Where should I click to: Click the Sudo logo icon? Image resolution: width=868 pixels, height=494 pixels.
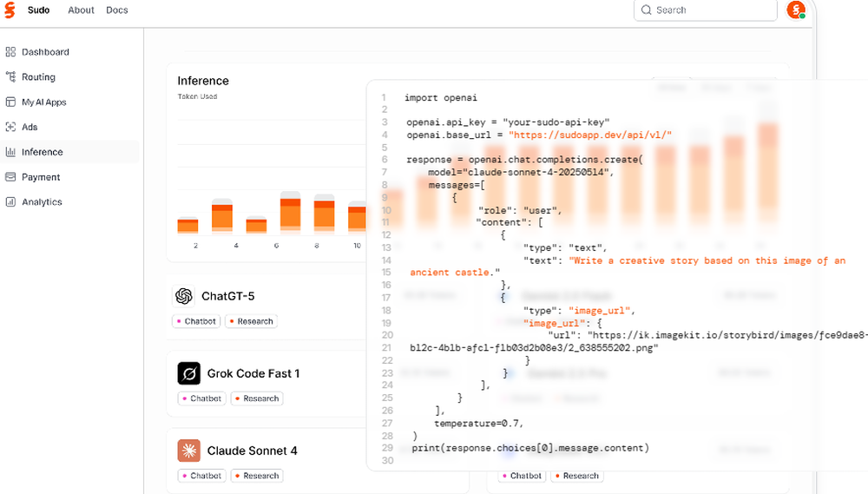pyautogui.click(x=10, y=10)
